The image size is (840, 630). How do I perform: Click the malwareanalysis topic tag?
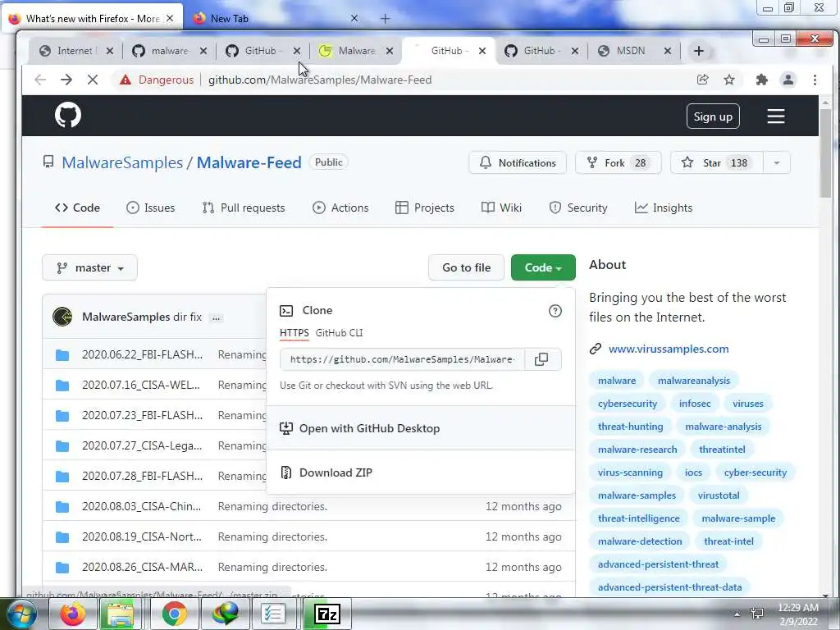(x=694, y=381)
